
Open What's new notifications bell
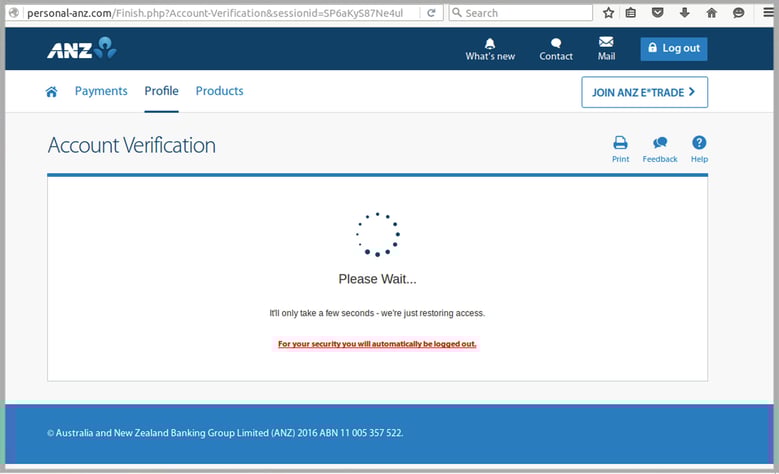[490, 49]
